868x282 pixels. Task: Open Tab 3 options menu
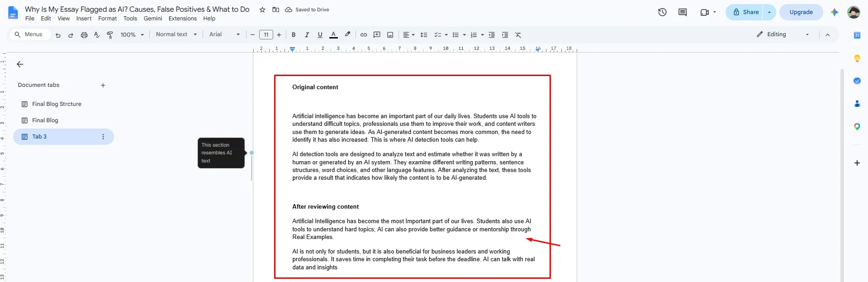(x=103, y=137)
